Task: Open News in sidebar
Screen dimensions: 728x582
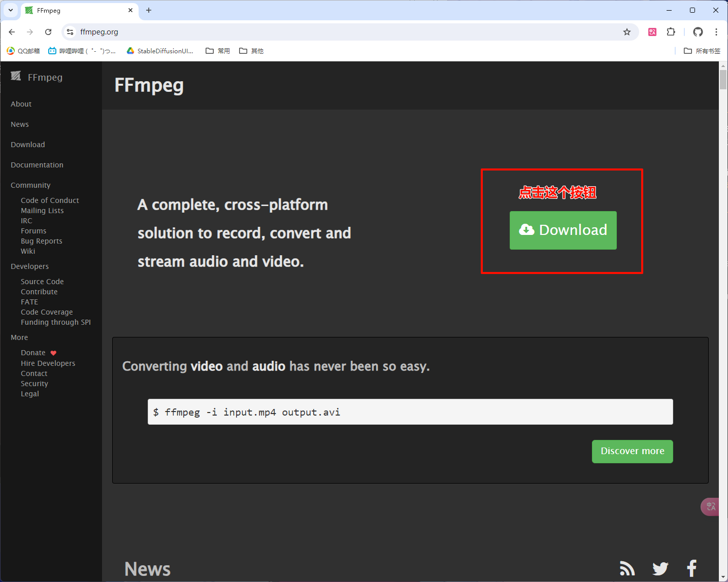Action: pyautogui.click(x=20, y=124)
